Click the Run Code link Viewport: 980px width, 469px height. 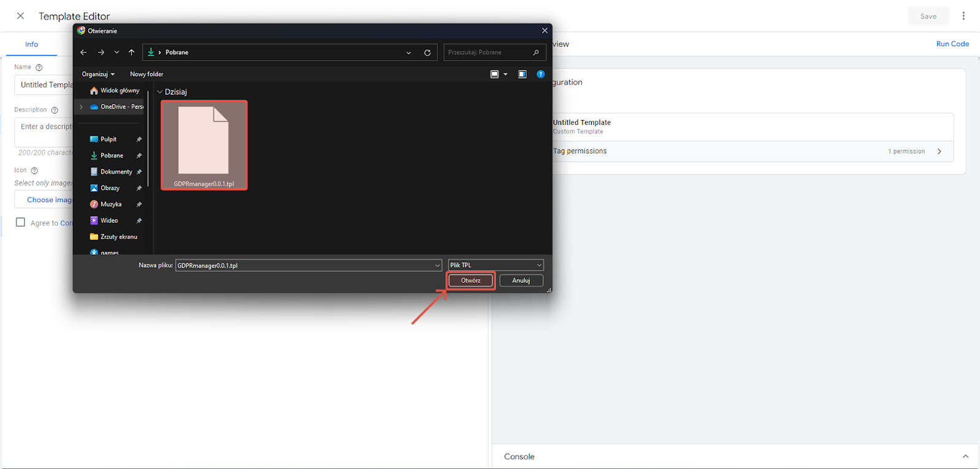952,44
